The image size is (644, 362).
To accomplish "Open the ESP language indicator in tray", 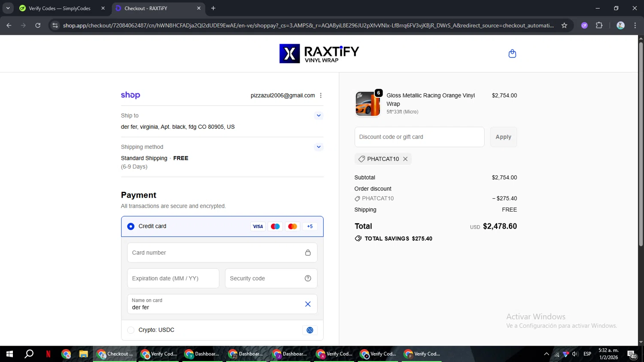I will [587, 354].
